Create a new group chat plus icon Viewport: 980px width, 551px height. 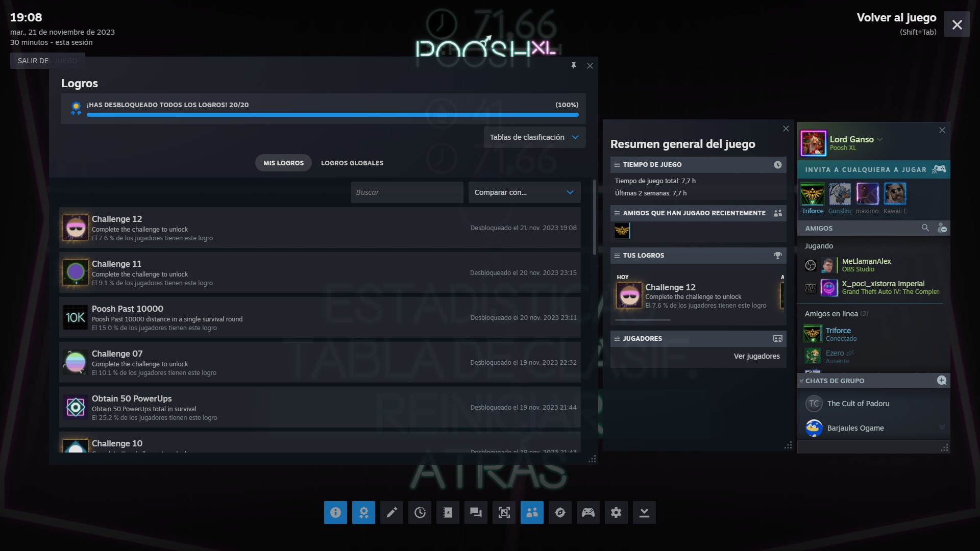942,381
